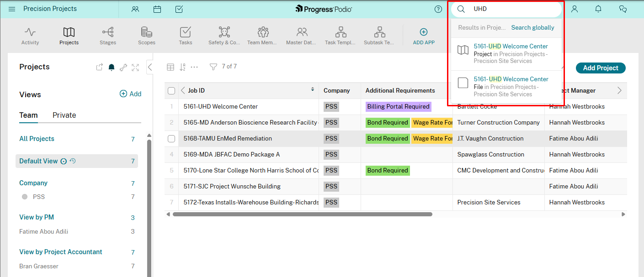Open the hamburger menu next to Precision Projects

pyautogui.click(x=12, y=9)
